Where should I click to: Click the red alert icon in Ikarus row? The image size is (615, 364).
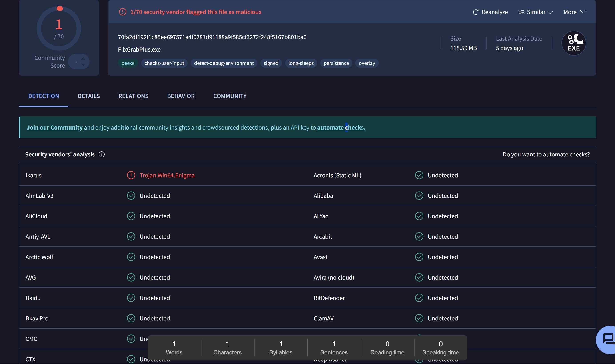coord(131,175)
